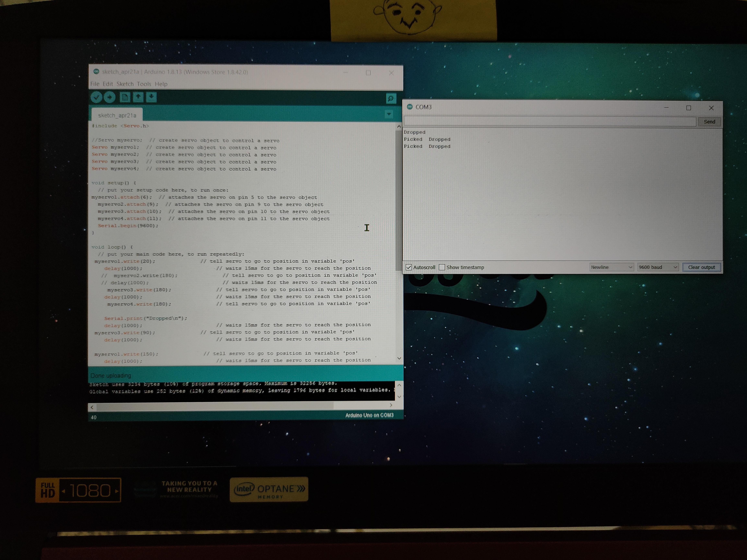The height and width of the screenshot is (560, 747).
Task: Open the Newline line-ending dropdown
Action: (x=611, y=267)
